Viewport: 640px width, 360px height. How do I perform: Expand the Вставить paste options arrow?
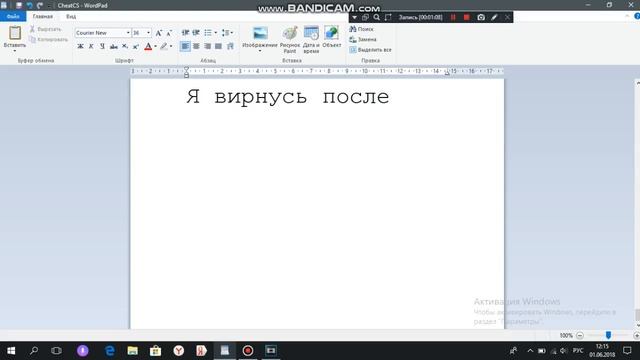tap(15, 51)
